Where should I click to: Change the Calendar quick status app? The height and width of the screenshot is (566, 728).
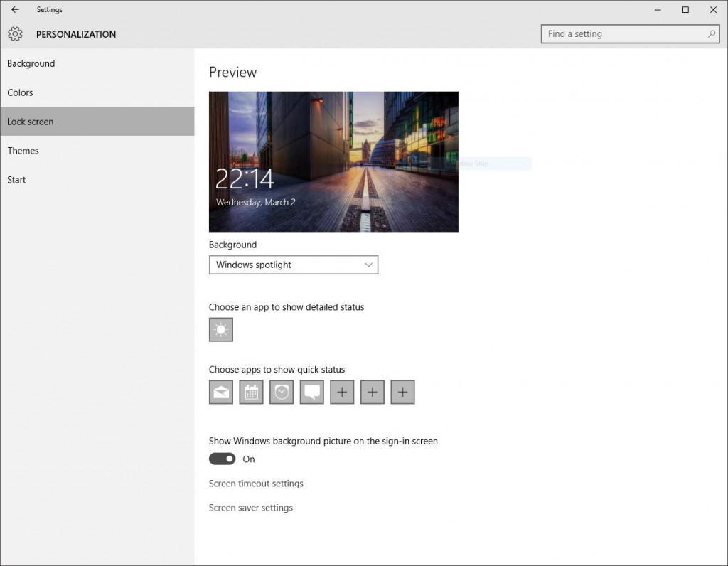tap(251, 393)
